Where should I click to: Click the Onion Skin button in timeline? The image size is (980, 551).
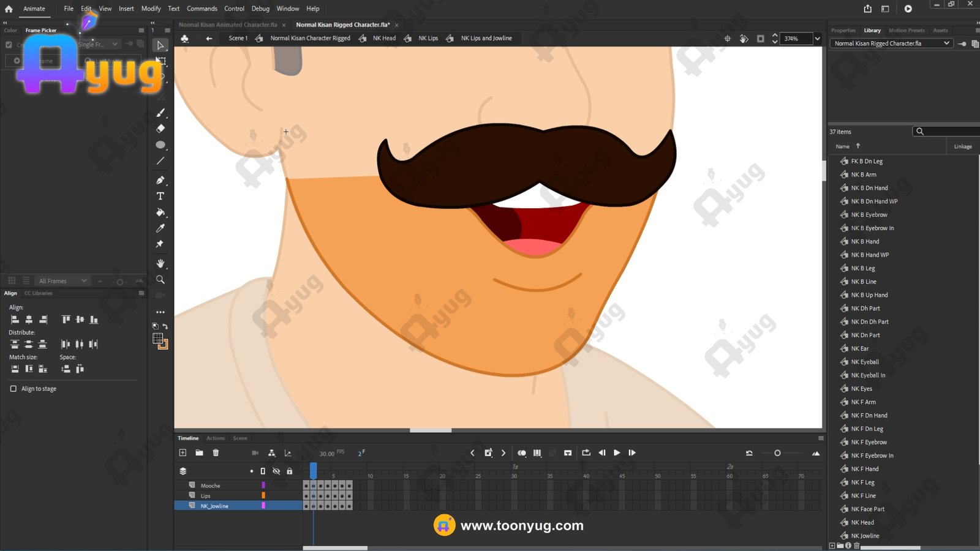coord(521,453)
